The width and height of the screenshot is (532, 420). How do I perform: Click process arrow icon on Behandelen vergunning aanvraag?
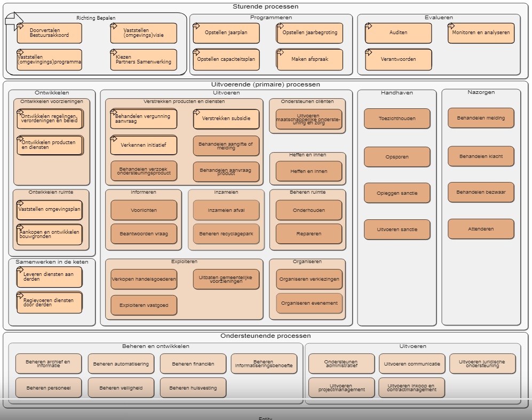pos(114,112)
